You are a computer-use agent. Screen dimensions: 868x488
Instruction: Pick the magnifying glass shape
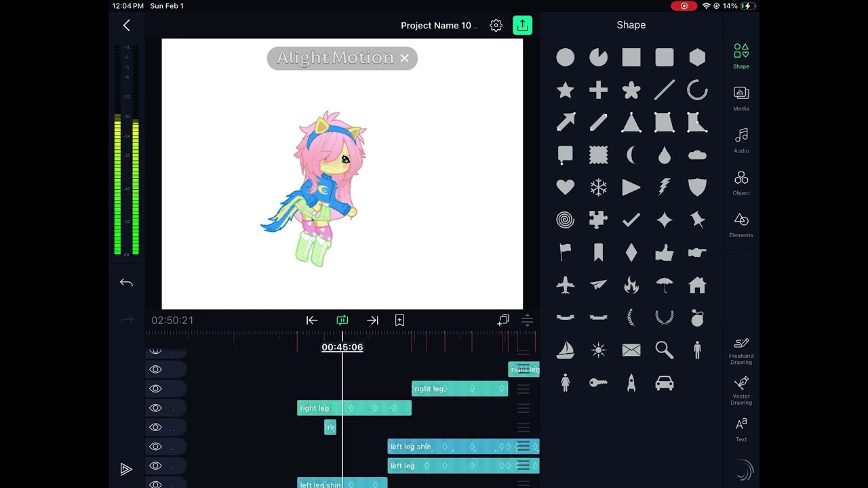[x=665, y=350]
